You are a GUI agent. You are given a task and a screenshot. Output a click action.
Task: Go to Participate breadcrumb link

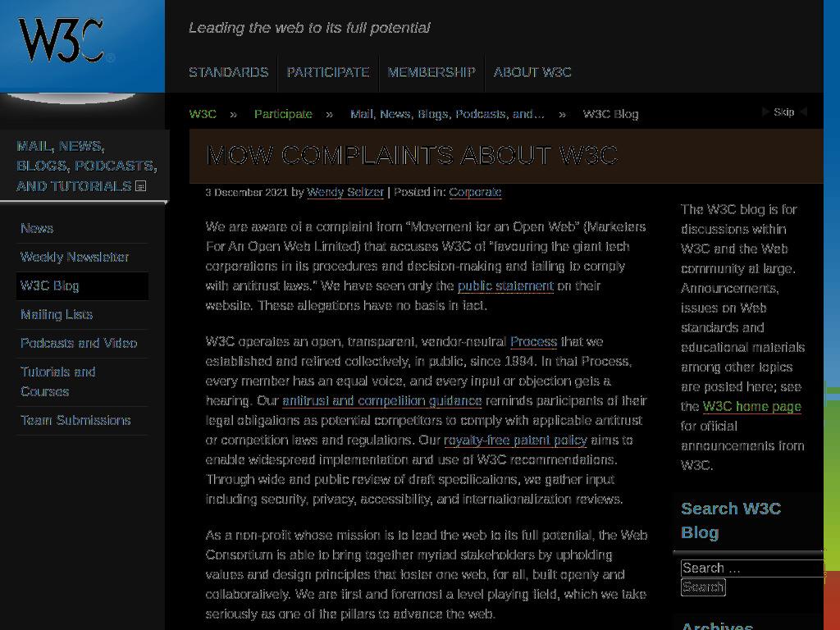click(x=283, y=114)
